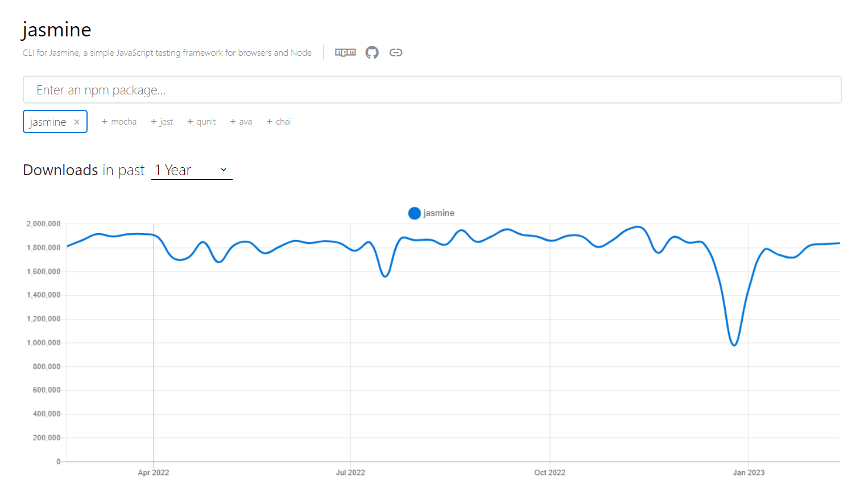Add ava to the comparison
The height and width of the screenshot is (496, 868).
pyautogui.click(x=241, y=122)
